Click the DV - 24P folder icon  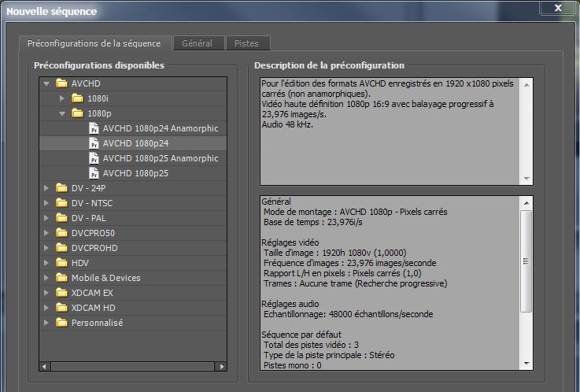pos(61,188)
